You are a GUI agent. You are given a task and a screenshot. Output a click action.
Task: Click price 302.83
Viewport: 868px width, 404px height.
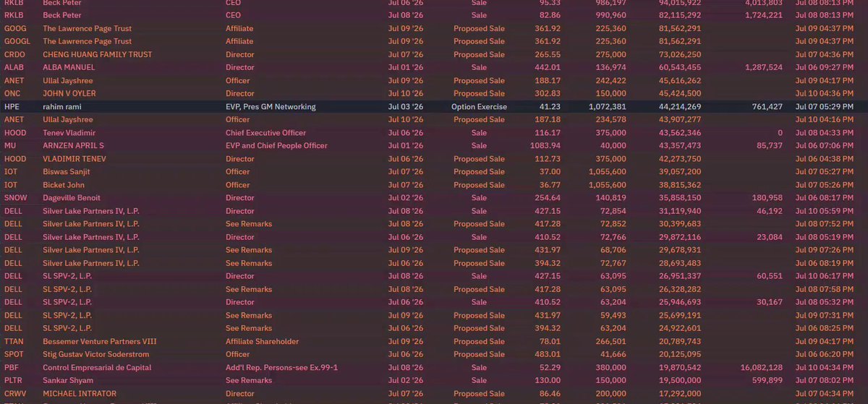point(548,93)
